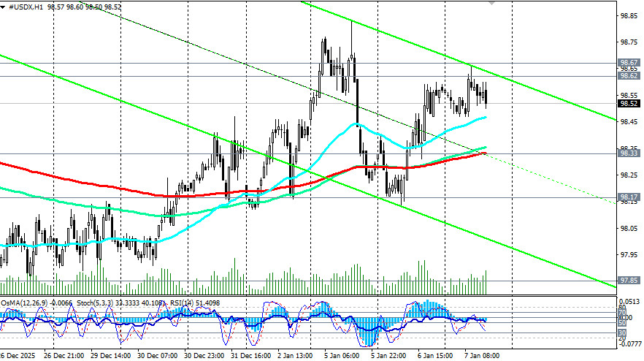Select the 97.85 price level label

click(x=629, y=281)
